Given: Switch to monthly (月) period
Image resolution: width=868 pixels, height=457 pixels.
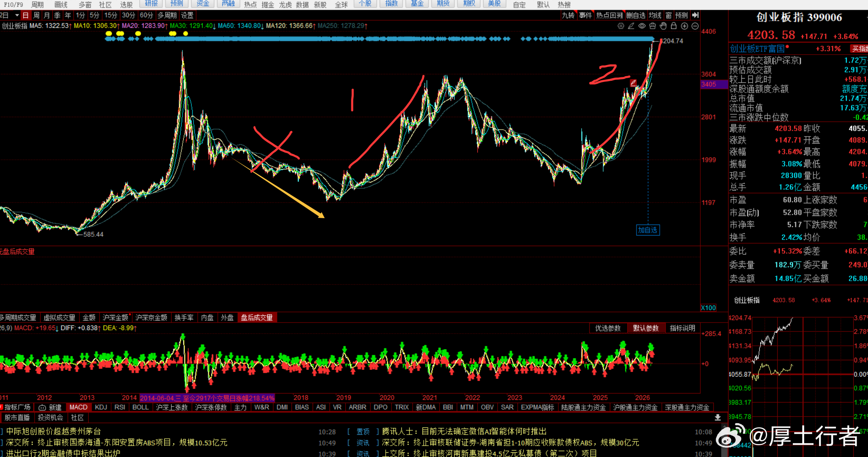Looking at the screenshot, I should [x=47, y=15].
